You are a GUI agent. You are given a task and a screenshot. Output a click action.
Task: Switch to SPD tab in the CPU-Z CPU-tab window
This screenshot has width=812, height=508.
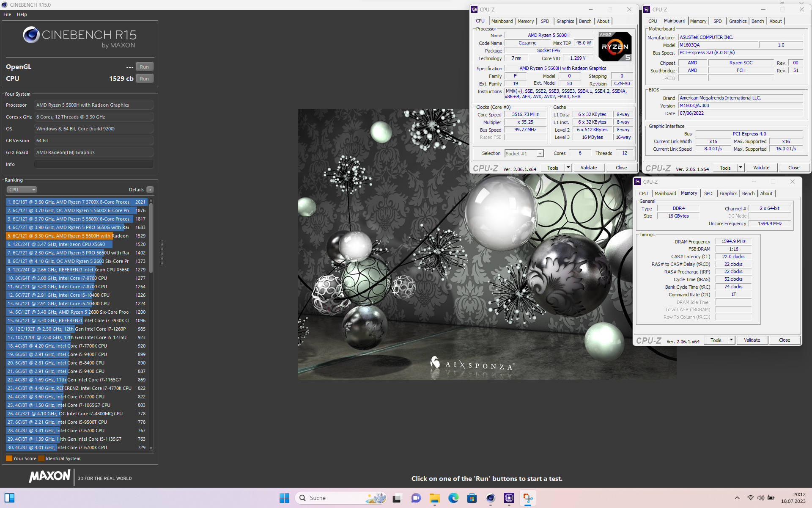(x=545, y=21)
